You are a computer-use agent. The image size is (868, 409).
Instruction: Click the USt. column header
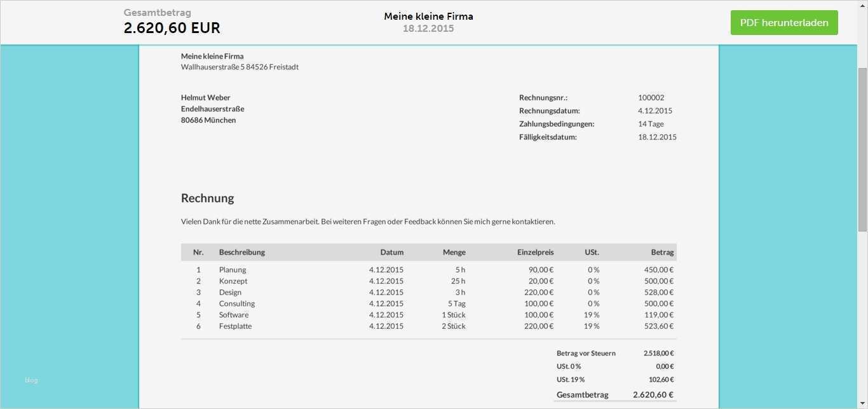[x=592, y=253]
